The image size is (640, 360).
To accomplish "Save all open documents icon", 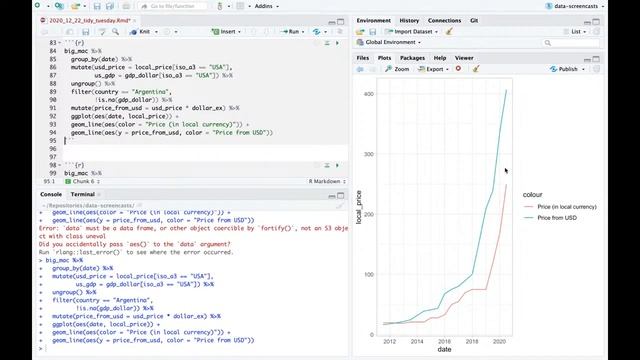I will (110, 6).
